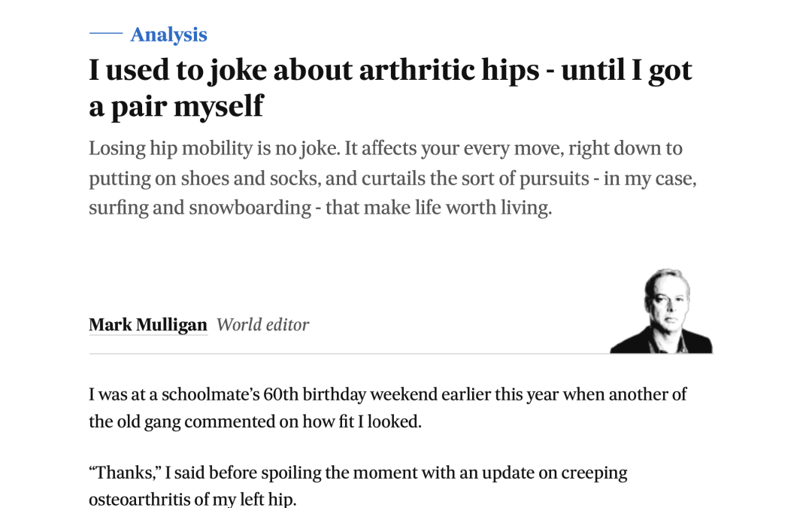
Task: Click the Mark Mulligan author link
Action: click(148, 325)
